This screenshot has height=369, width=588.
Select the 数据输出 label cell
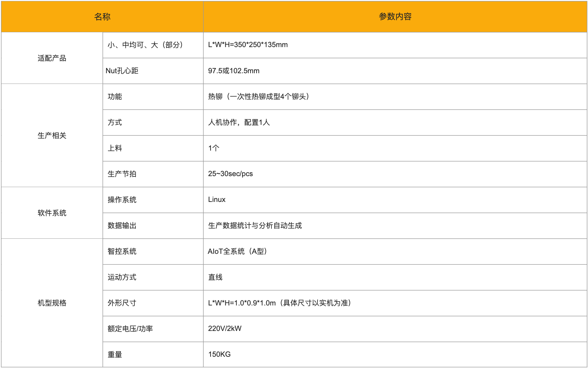122,226
